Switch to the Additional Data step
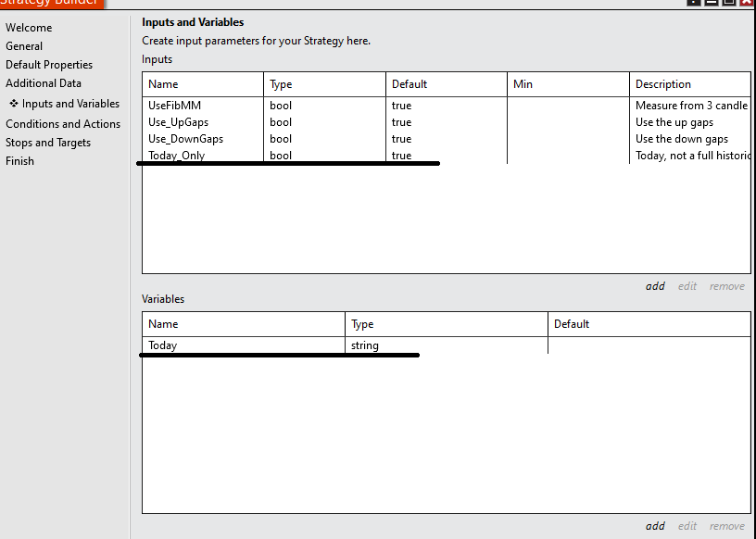 click(x=44, y=83)
